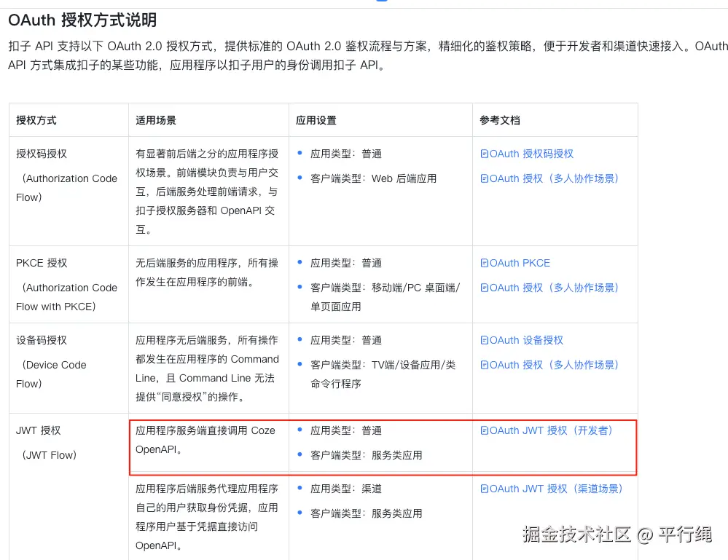Click the description starting 无后端服务的应用程序
Screen dimensions: 728x560
click(x=207, y=272)
